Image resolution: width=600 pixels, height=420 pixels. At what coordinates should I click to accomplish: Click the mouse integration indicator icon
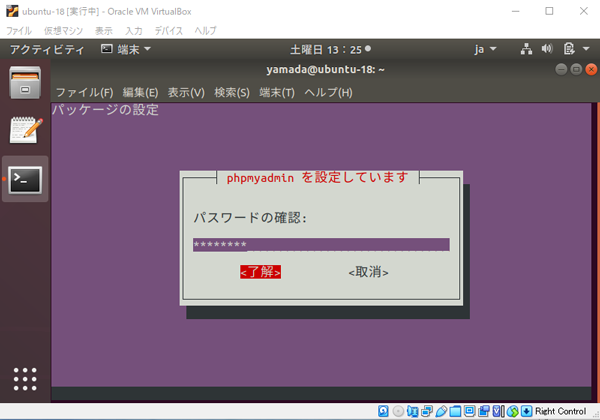pyautogui.click(x=512, y=411)
